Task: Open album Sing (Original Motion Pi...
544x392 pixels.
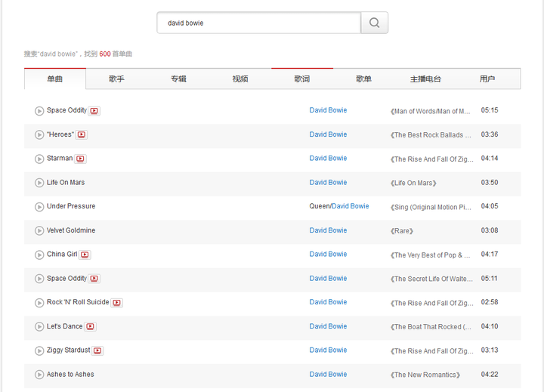Action: click(x=431, y=207)
